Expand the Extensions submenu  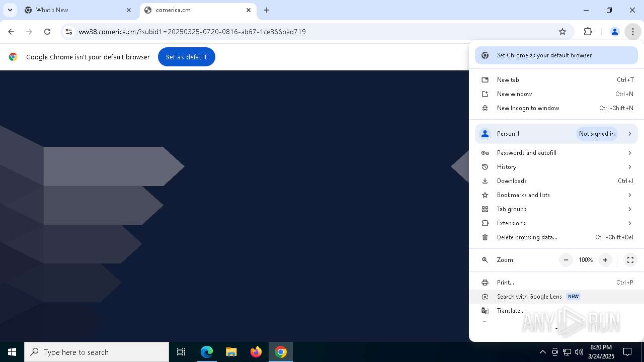(x=556, y=223)
